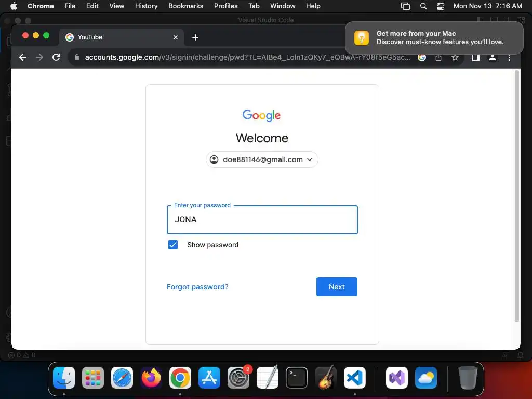Open System Settings from the Dock
Image resolution: width=532 pixels, height=399 pixels.
[x=238, y=378]
